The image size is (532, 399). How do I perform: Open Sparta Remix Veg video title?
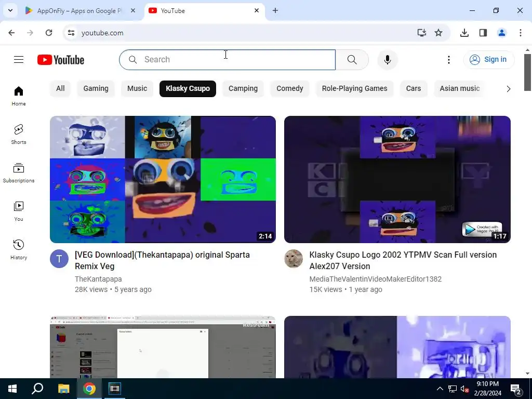click(x=162, y=260)
